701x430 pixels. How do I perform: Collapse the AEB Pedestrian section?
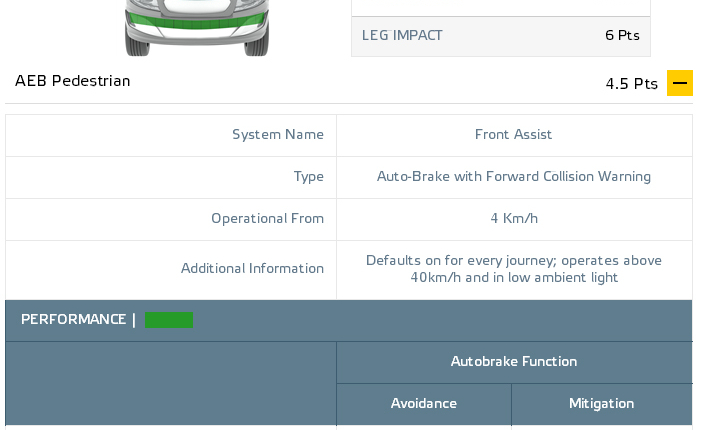click(680, 83)
